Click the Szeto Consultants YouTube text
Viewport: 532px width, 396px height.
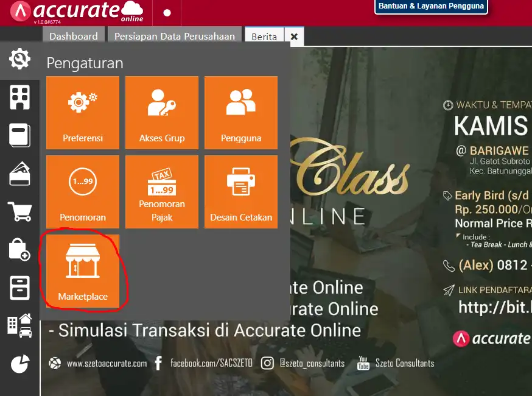tap(405, 363)
